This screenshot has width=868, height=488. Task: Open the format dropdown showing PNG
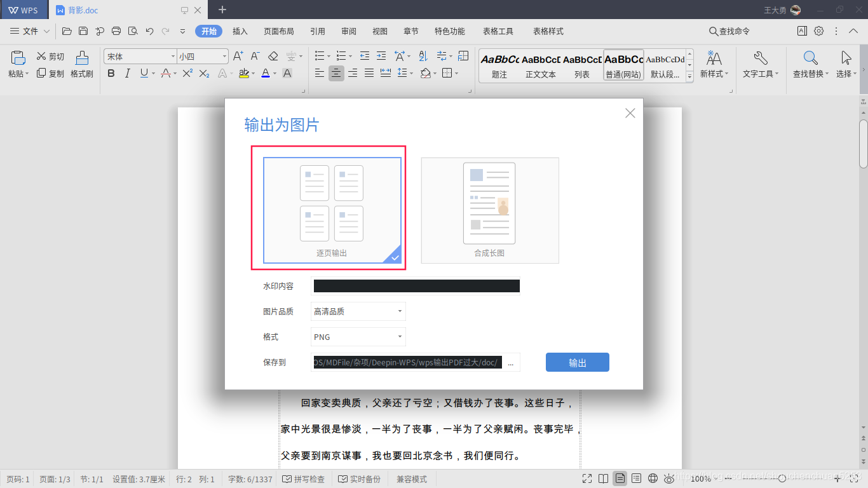tap(358, 337)
